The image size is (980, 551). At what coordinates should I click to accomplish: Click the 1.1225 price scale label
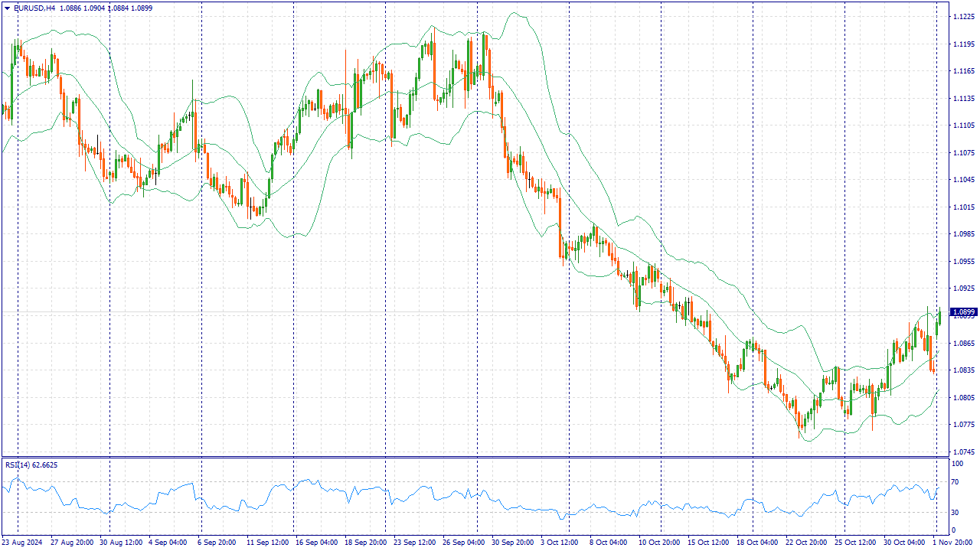pyautogui.click(x=962, y=17)
